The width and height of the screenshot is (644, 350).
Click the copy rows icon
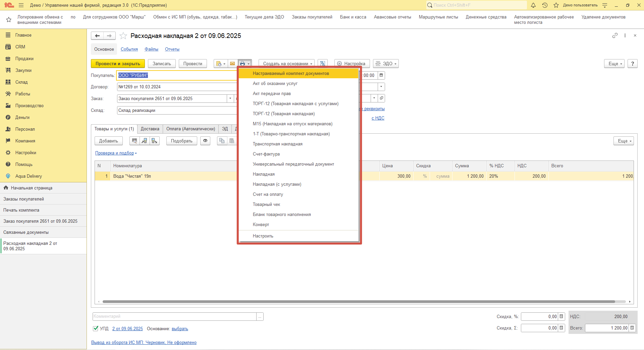click(222, 141)
